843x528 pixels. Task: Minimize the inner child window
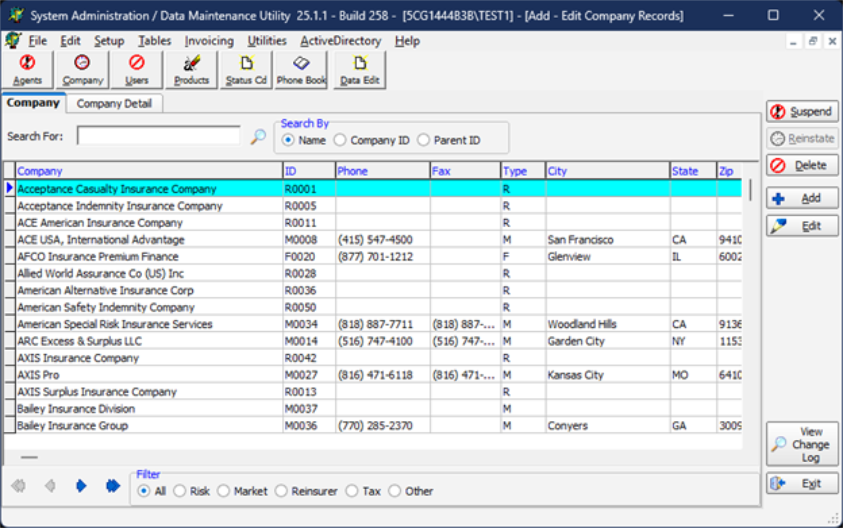click(793, 41)
